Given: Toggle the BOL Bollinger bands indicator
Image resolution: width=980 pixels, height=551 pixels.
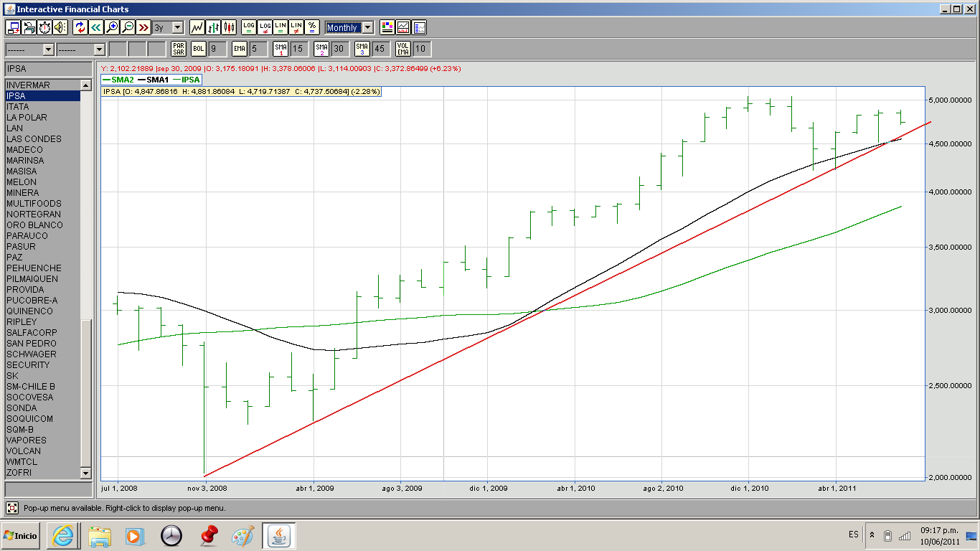Looking at the screenshot, I should pos(198,49).
